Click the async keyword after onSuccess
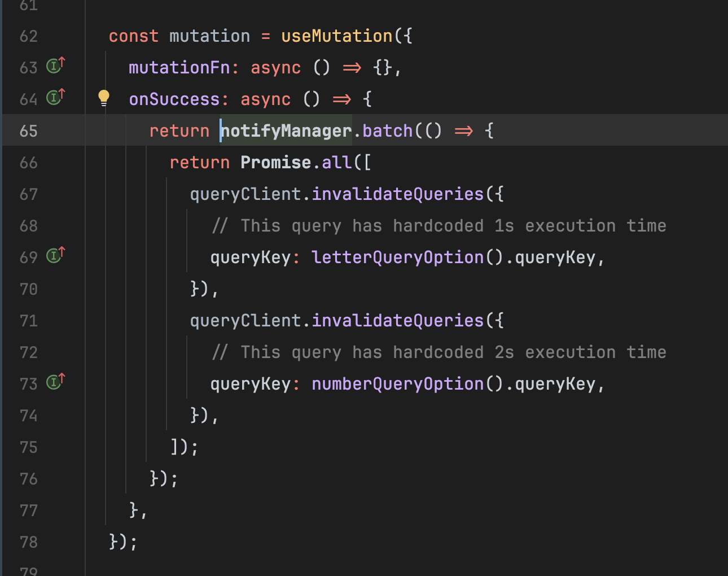This screenshot has height=576, width=728. (266, 99)
